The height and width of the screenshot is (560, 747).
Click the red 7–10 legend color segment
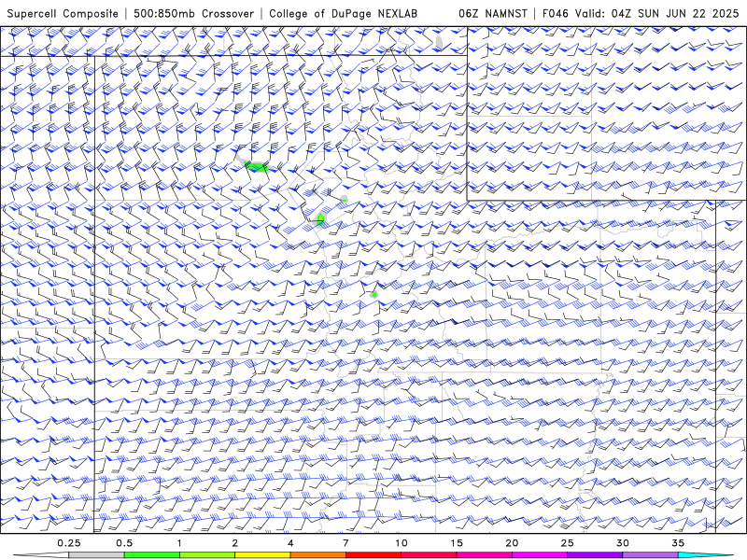click(x=373, y=555)
